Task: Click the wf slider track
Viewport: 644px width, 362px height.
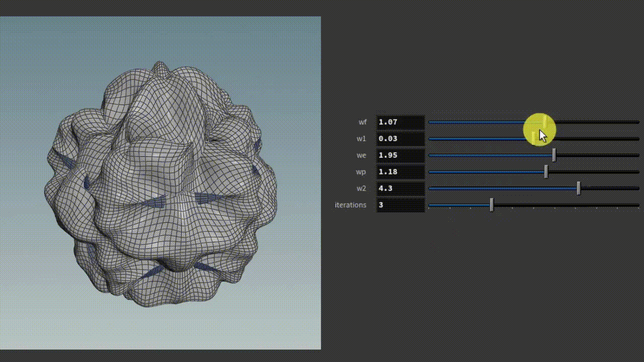Action: [534, 122]
